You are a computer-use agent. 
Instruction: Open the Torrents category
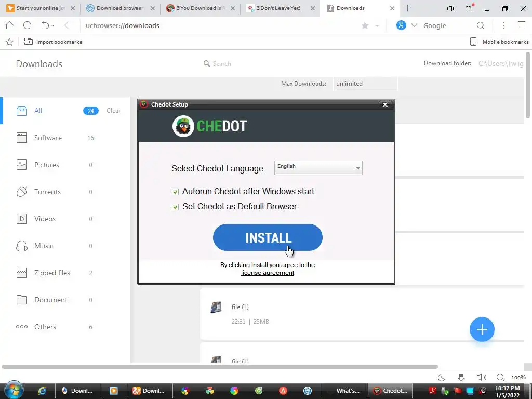(64, 192)
